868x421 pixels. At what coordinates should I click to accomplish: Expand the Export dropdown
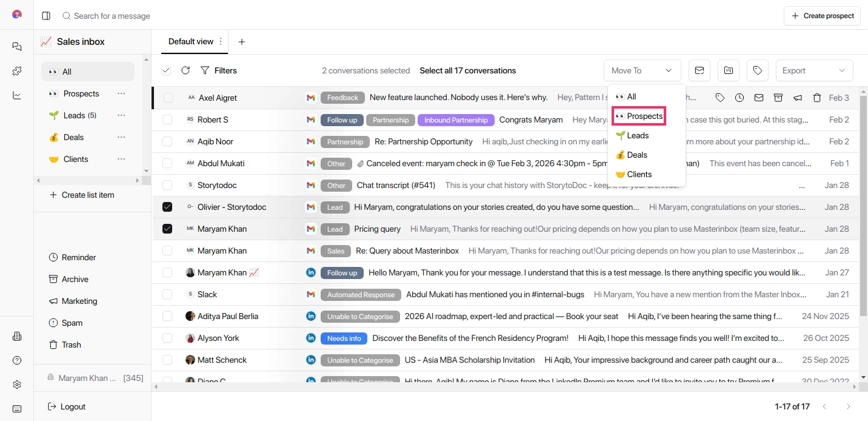point(813,70)
